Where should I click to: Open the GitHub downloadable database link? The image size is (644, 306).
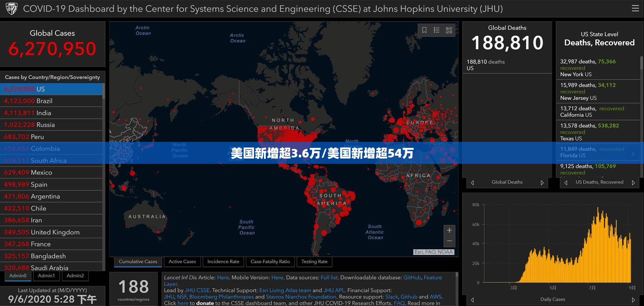point(412,278)
